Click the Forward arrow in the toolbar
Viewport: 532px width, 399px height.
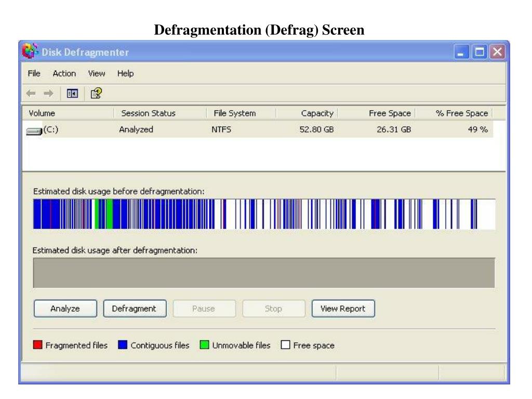[x=48, y=92]
